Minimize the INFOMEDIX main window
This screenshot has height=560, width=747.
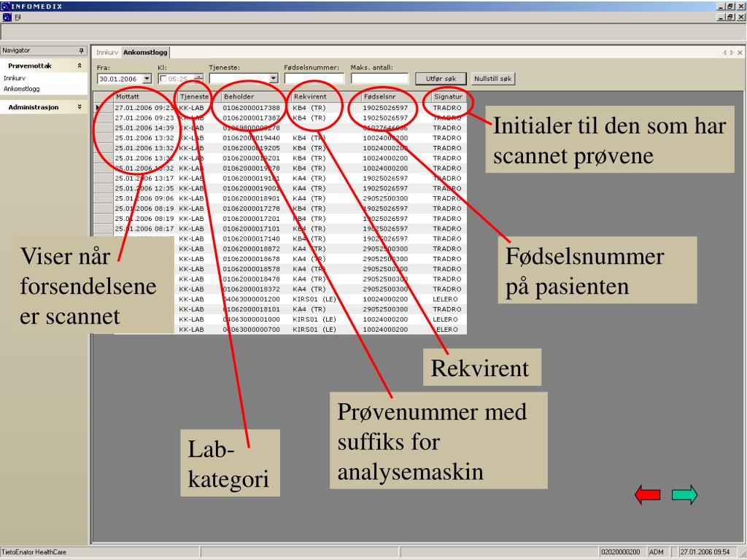click(x=721, y=6)
